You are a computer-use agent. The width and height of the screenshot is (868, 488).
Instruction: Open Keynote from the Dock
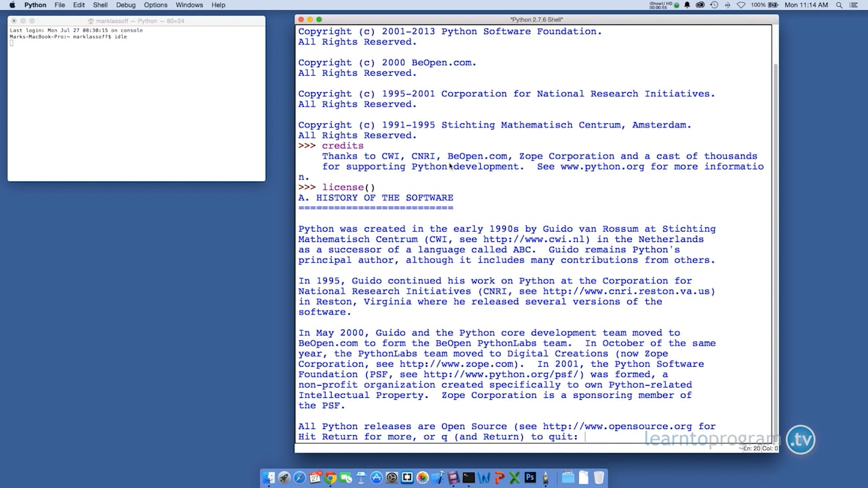(361, 478)
